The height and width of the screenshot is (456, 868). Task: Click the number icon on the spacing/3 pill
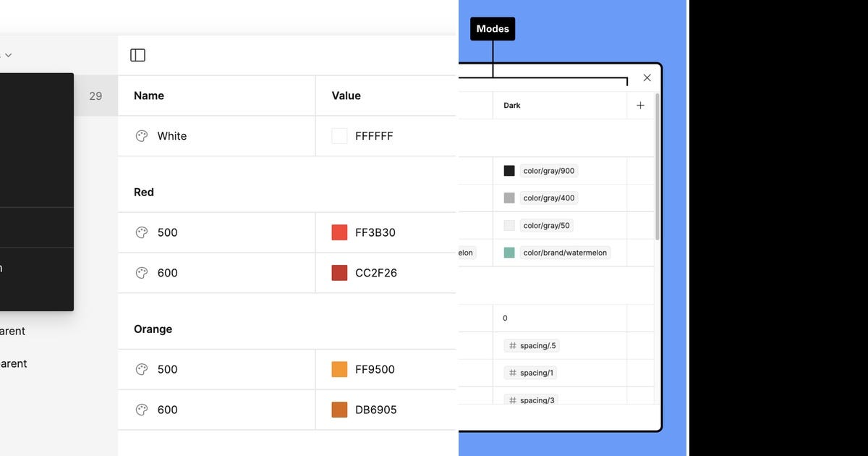coord(512,400)
